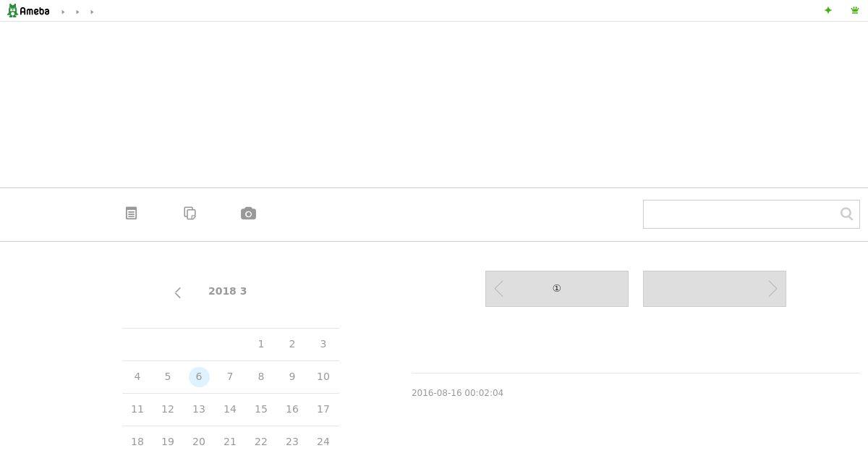
Task: Click first small arrow next to Ameba logo
Action: [63, 12]
